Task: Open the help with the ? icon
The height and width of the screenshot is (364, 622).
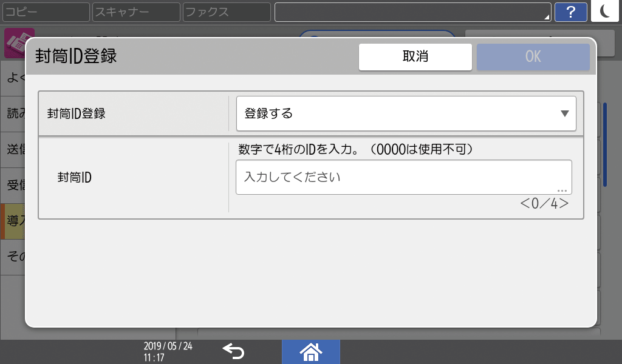Action: pos(571,12)
